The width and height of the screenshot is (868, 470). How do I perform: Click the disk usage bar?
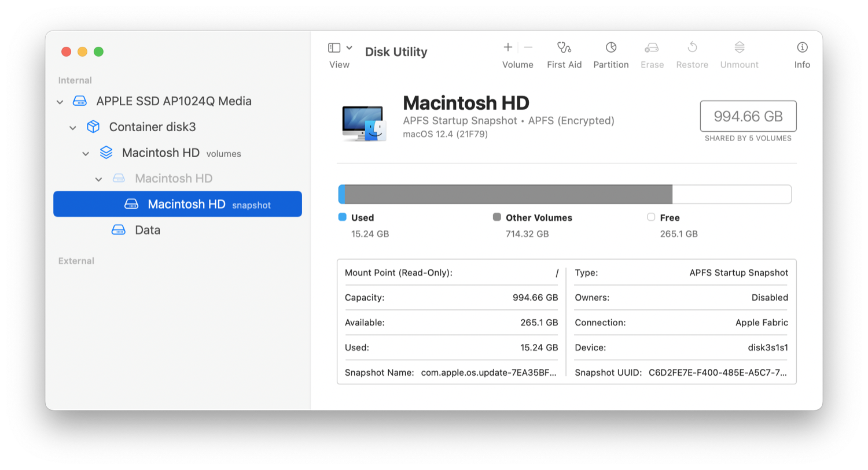[565, 194]
